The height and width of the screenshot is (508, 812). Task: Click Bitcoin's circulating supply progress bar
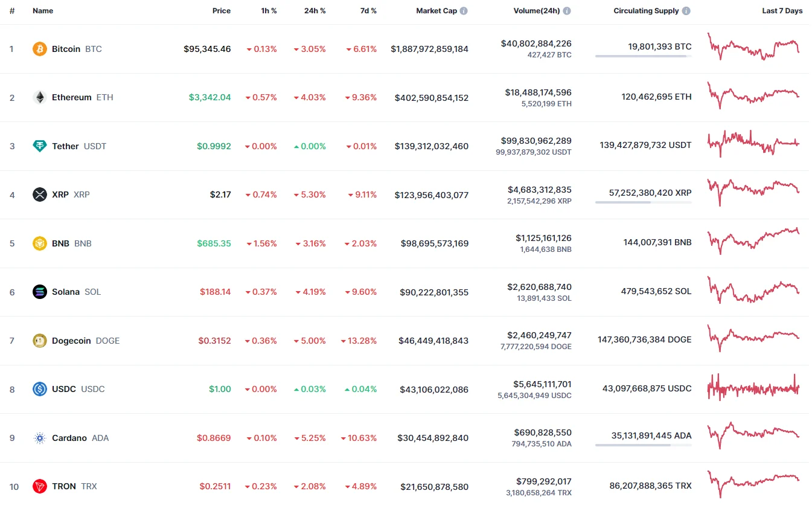[x=643, y=56]
